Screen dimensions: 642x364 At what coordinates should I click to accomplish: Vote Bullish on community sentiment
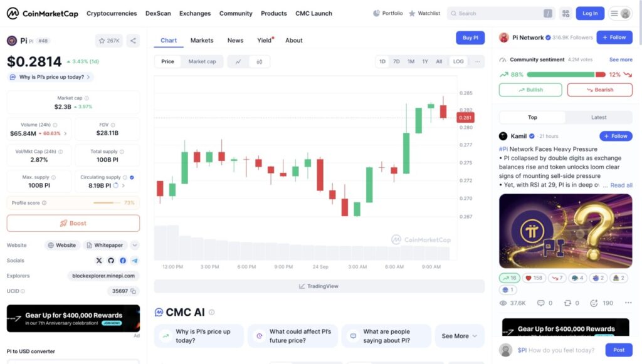coord(530,90)
